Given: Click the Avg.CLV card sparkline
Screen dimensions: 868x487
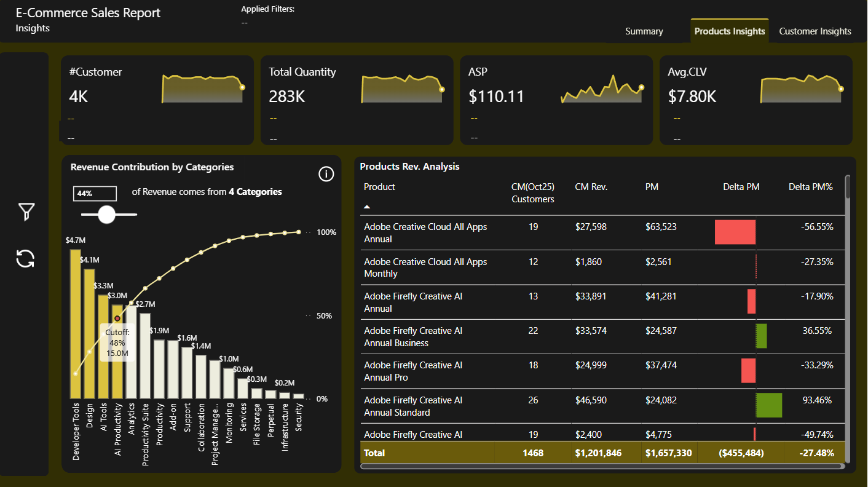Looking at the screenshot, I should pyautogui.click(x=802, y=89).
